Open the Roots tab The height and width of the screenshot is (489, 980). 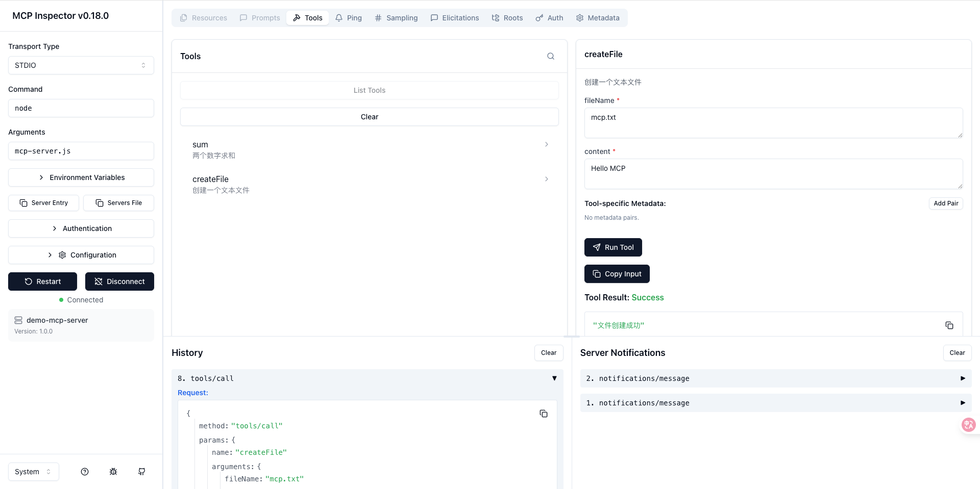(x=507, y=18)
